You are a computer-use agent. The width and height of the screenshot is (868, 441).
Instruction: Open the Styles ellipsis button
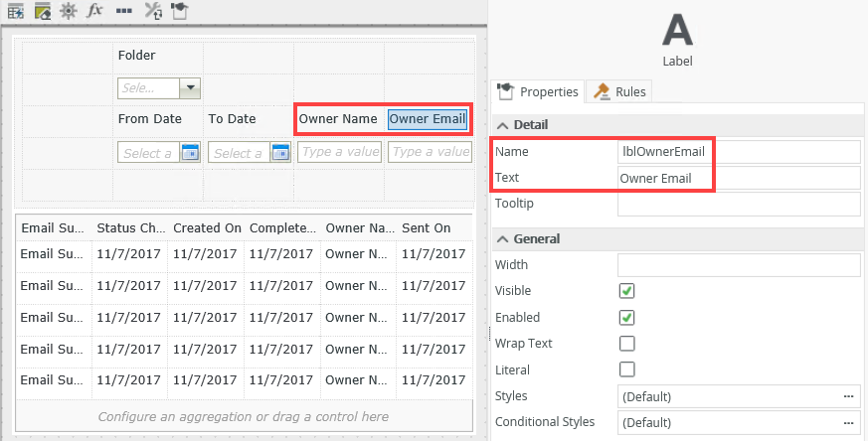pos(848,396)
